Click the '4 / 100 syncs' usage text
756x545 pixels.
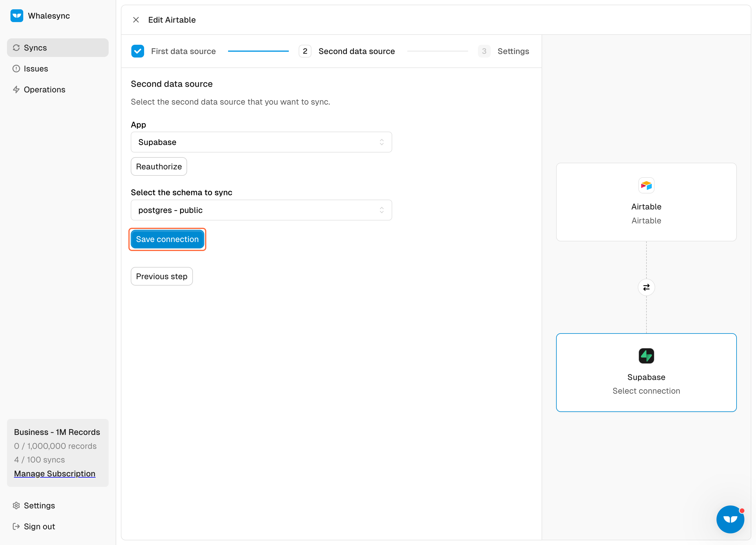click(x=39, y=460)
